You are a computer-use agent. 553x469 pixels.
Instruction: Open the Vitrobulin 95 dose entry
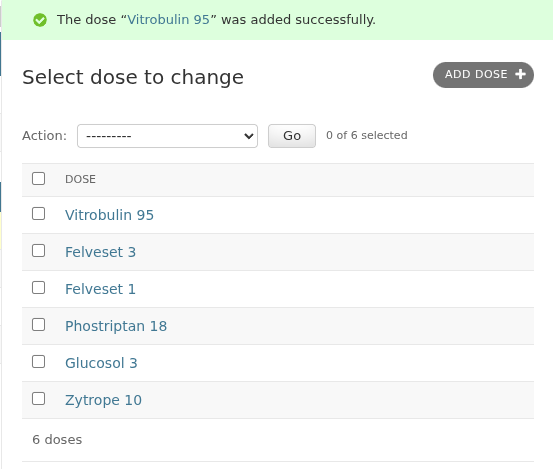(109, 215)
